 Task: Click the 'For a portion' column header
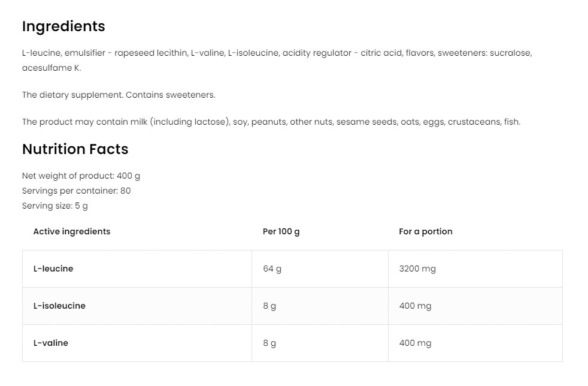tap(426, 231)
